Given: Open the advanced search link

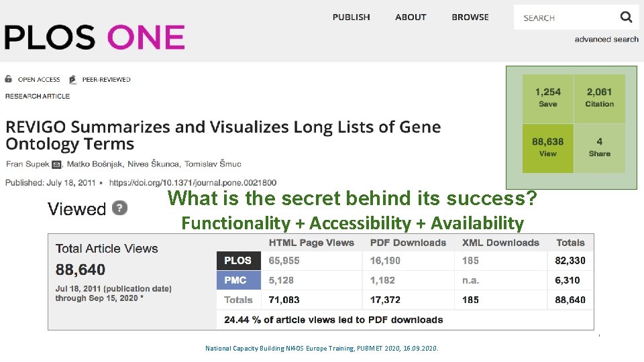Looking at the screenshot, I should pyautogui.click(x=606, y=40).
